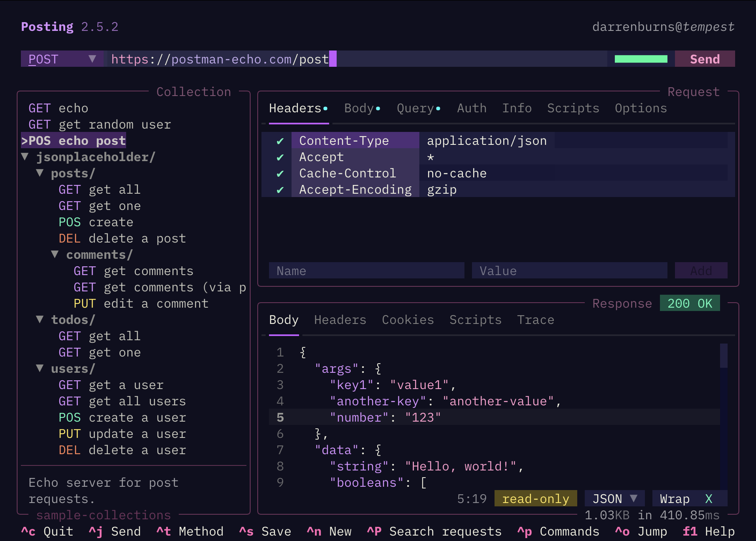The image size is (756, 541).
Task: Open the POST method dropdown
Action: 62,59
